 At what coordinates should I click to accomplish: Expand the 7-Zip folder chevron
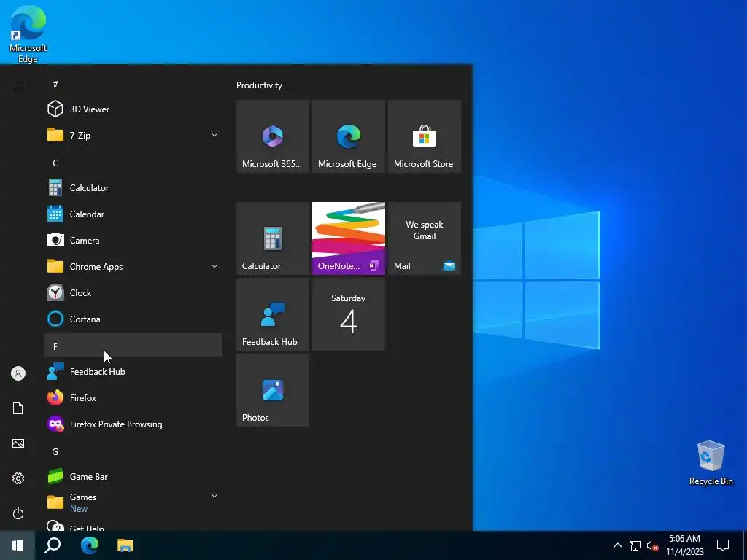[x=214, y=135]
